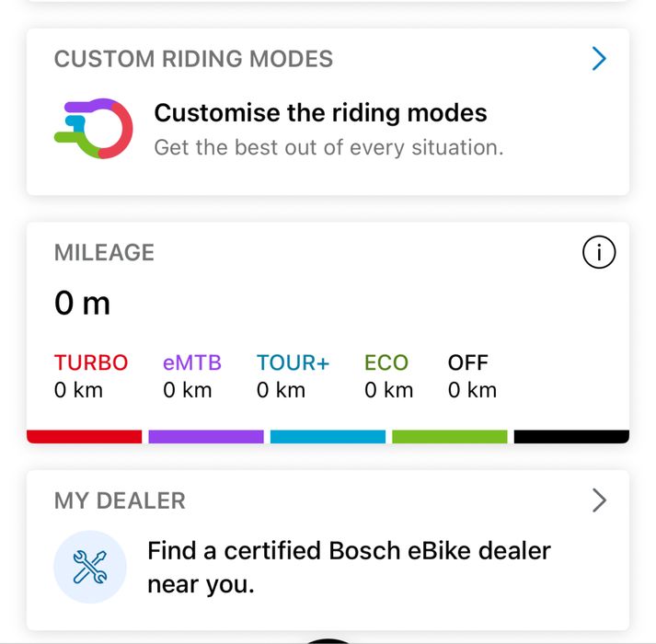Tap the ECO mode label
Image resolution: width=656 pixels, height=644 pixels.
coord(386,362)
